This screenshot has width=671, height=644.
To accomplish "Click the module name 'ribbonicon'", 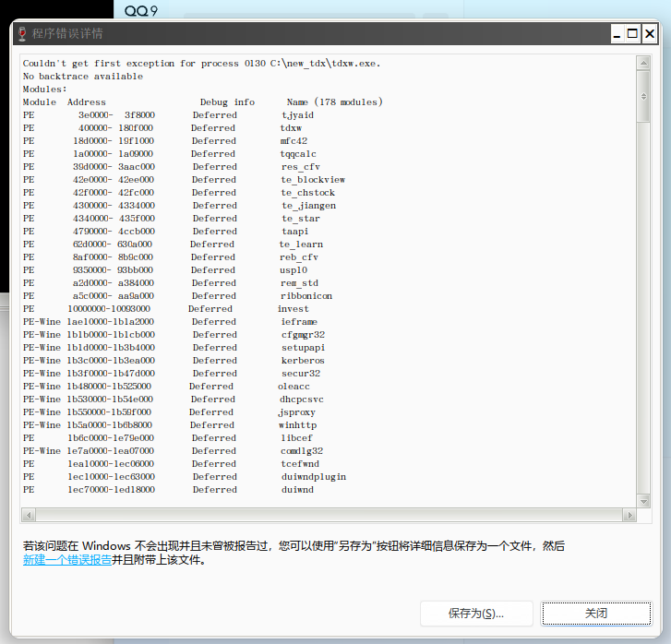I will 306,295.
